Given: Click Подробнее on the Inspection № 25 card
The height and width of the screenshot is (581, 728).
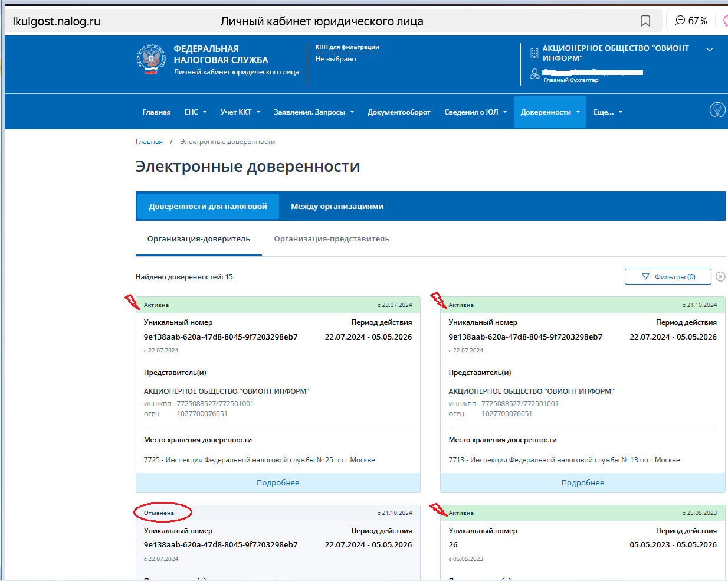Looking at the screenshot, I should tap(278, 483).
